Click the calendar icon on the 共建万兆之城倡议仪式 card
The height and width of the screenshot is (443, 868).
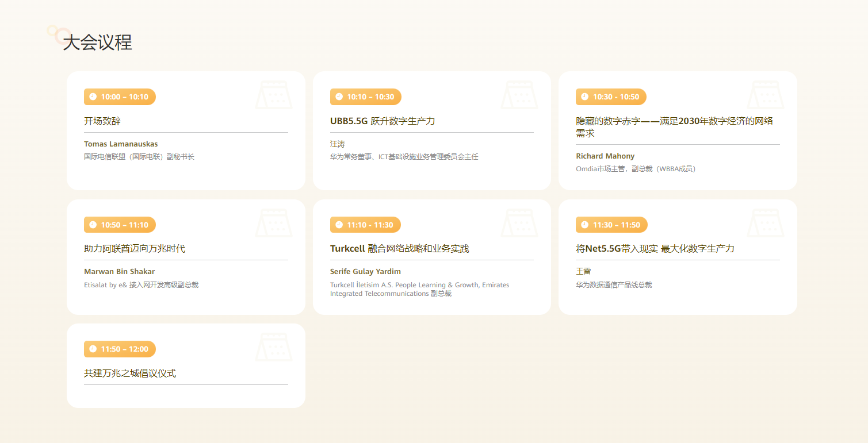point(273,347)
